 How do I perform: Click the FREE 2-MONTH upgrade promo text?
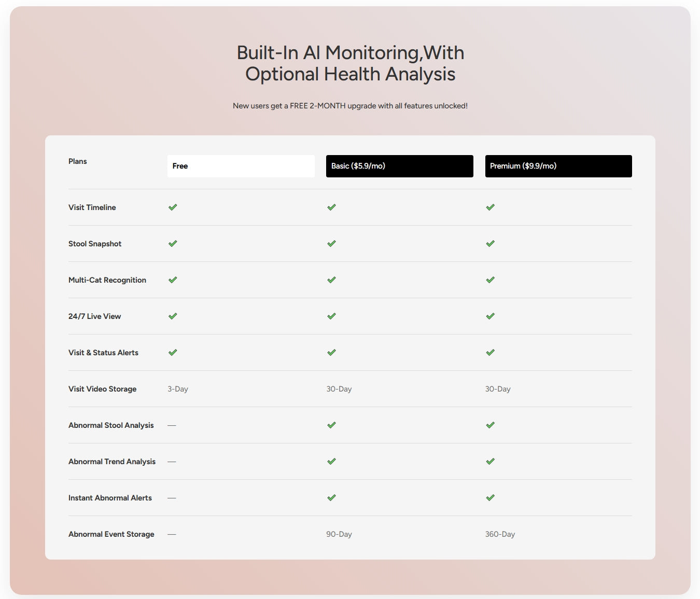350,106
